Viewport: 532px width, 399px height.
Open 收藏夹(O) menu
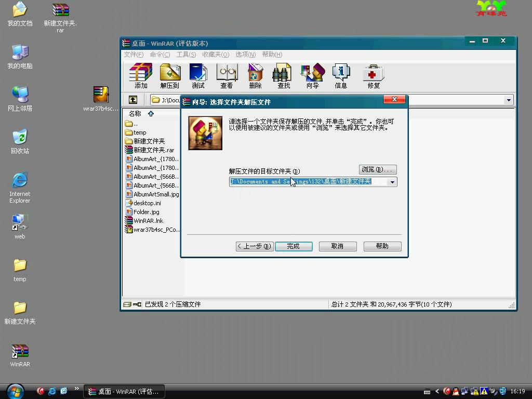(x=216, y=55)
